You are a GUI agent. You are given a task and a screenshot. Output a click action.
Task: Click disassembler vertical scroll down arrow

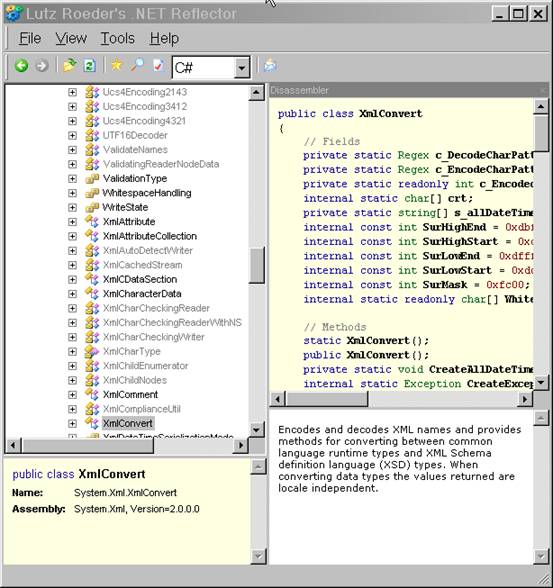click(x=541, y=383)
